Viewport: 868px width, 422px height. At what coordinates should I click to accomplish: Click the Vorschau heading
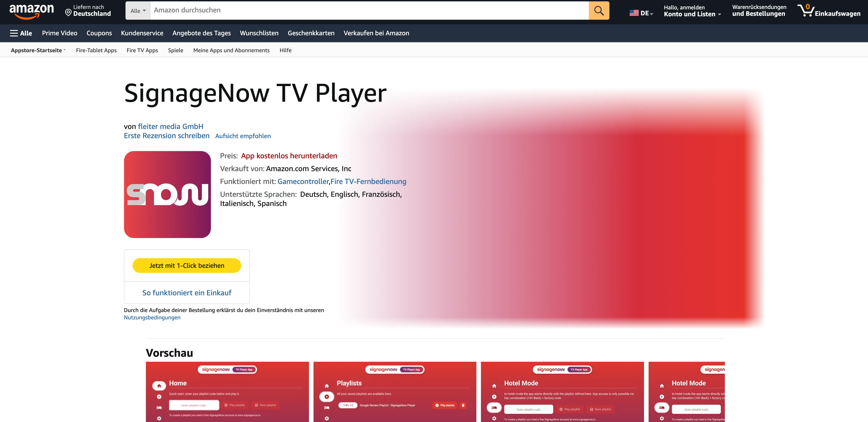pyautogui.click(x=169, y=353)
